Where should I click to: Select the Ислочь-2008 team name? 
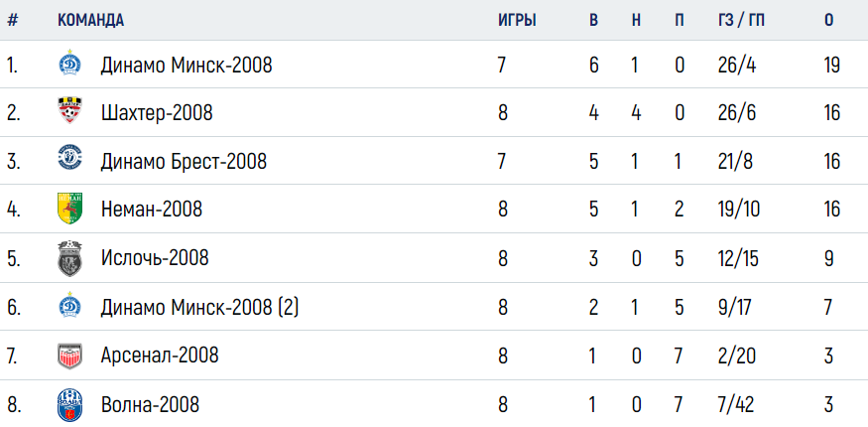tap(155, 258)
